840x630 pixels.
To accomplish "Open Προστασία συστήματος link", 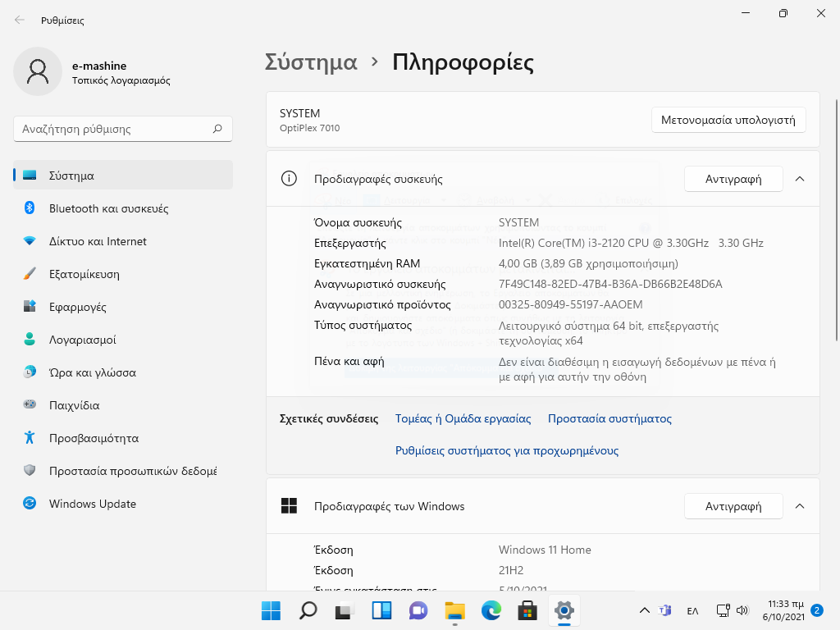I will pyautogui.click(x=609, y=418).
